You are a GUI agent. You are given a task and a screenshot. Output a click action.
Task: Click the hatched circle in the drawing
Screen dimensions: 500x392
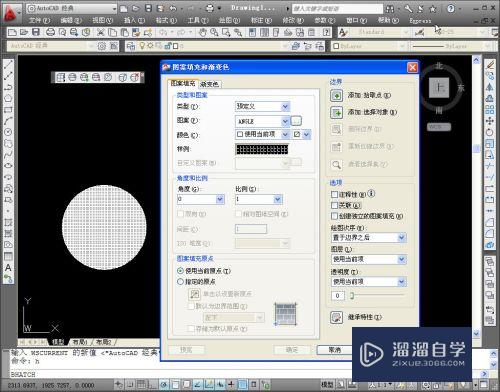[104, 227]
